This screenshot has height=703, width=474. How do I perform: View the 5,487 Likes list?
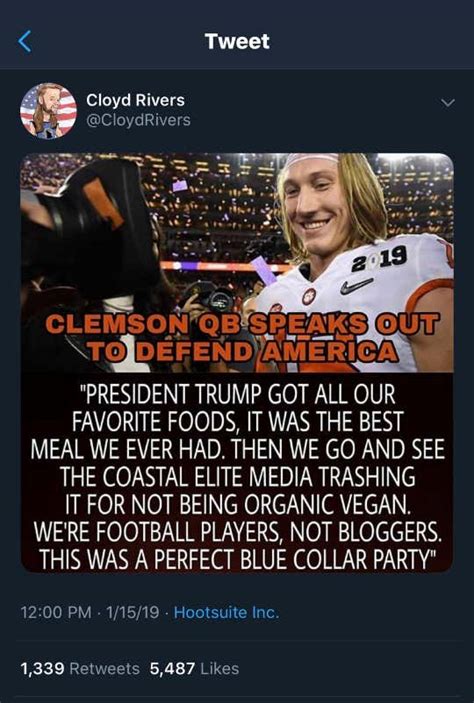coord(194,669)
